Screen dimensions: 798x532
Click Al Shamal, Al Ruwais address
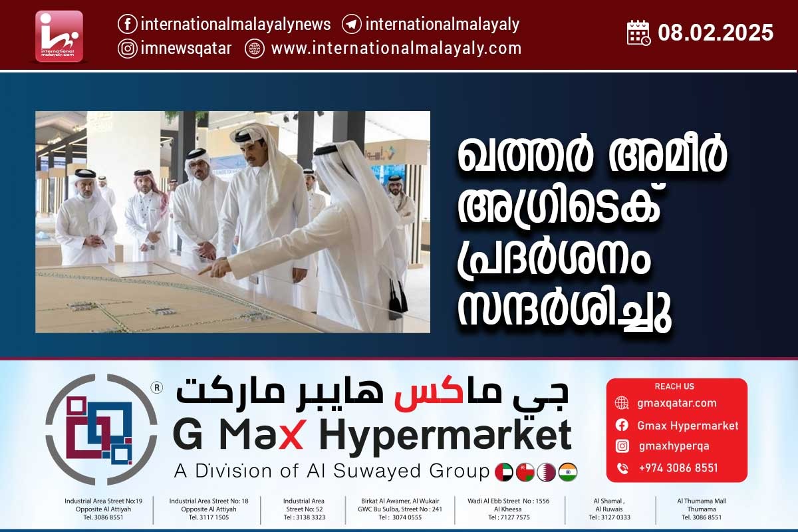(609, 509)
